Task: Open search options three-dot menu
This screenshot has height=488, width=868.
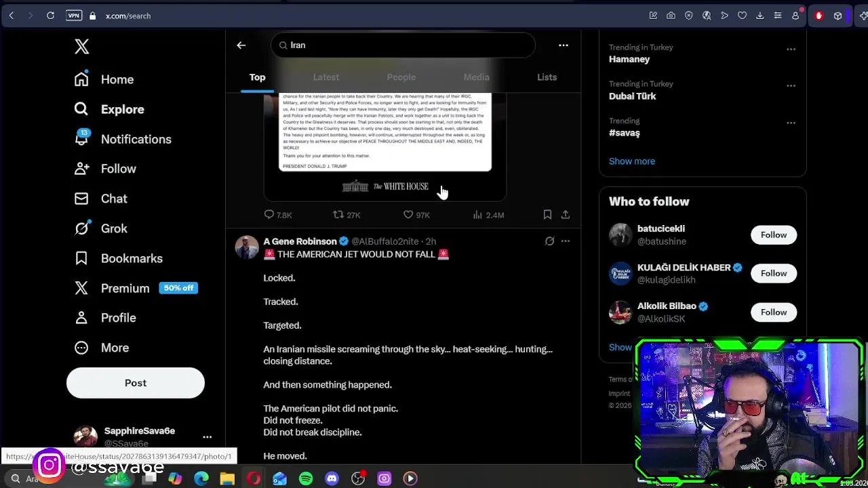Action: [563, 45]
